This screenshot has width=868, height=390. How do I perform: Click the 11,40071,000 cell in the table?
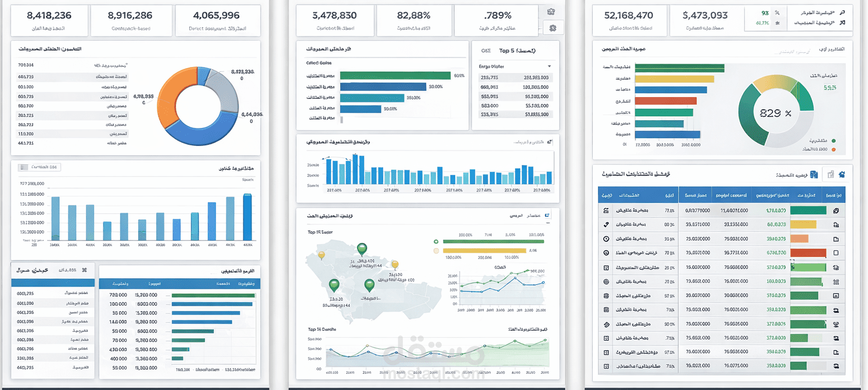[x=734, y=210]
